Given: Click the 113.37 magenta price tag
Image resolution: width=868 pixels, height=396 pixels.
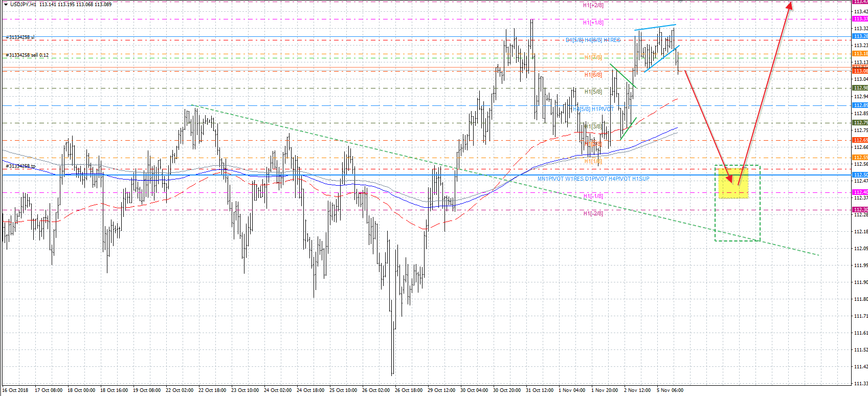Looking at the screenshot, I should 860,19.
